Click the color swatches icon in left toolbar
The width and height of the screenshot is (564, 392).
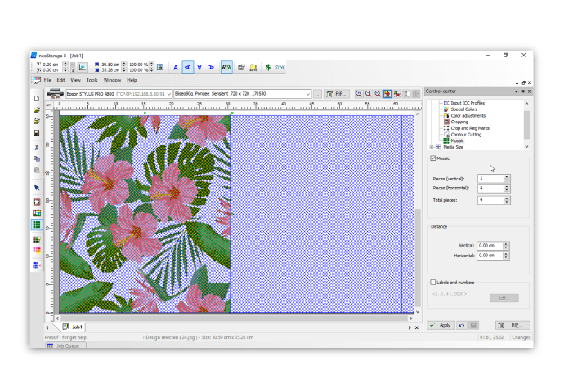tap(36, 239)
